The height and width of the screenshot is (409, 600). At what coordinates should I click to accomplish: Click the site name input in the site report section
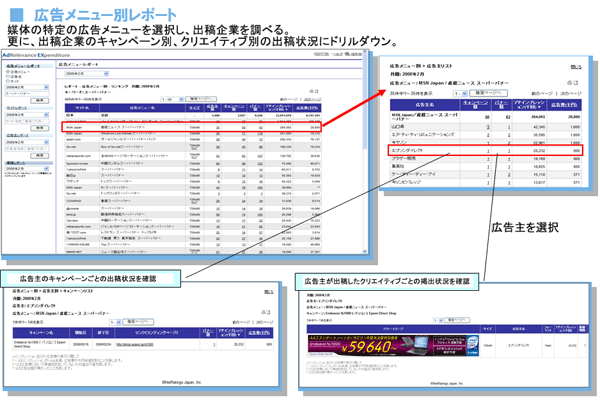coord(27,121)
